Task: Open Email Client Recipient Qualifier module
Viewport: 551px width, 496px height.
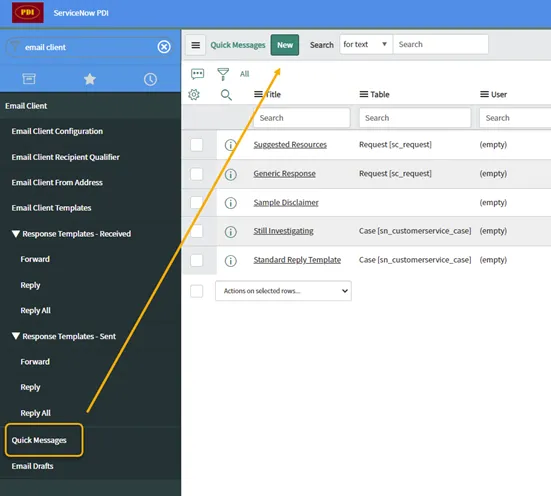Action: coord(65,157)
